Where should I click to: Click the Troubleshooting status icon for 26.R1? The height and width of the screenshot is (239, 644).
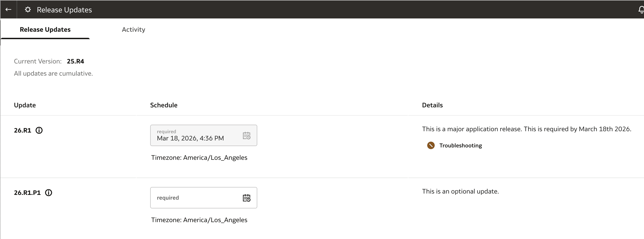[431, 145]
